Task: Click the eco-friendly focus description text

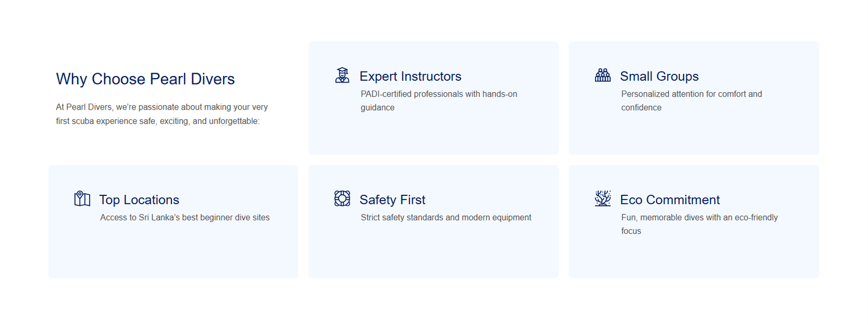Action: [x=699, y=224]
